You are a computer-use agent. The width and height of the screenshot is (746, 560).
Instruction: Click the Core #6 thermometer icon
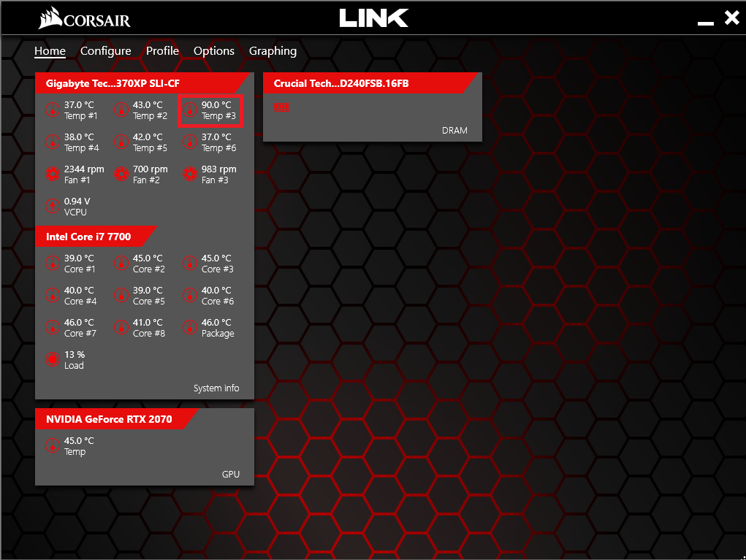click(189, 295)
